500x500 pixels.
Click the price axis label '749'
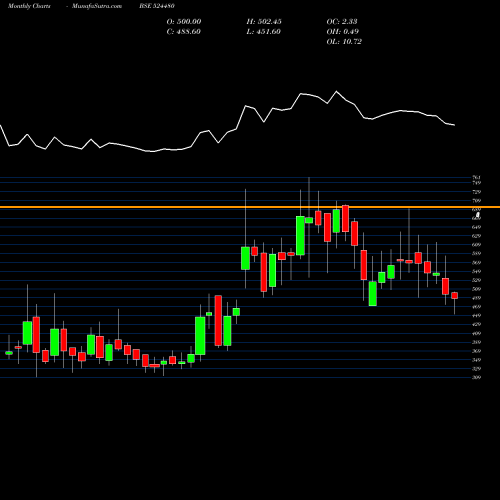(x=477, y=183)
